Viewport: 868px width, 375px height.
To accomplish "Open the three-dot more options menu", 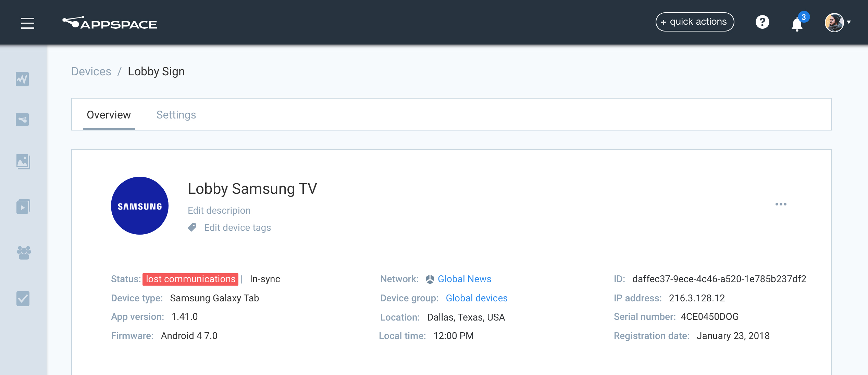I will [x=781, y=204].
